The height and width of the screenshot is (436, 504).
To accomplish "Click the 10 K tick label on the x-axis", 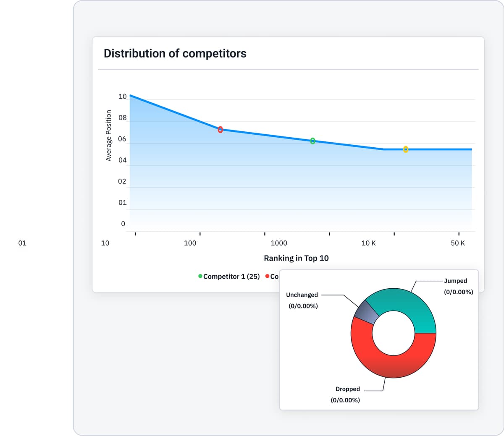I will tap(368, 243).
